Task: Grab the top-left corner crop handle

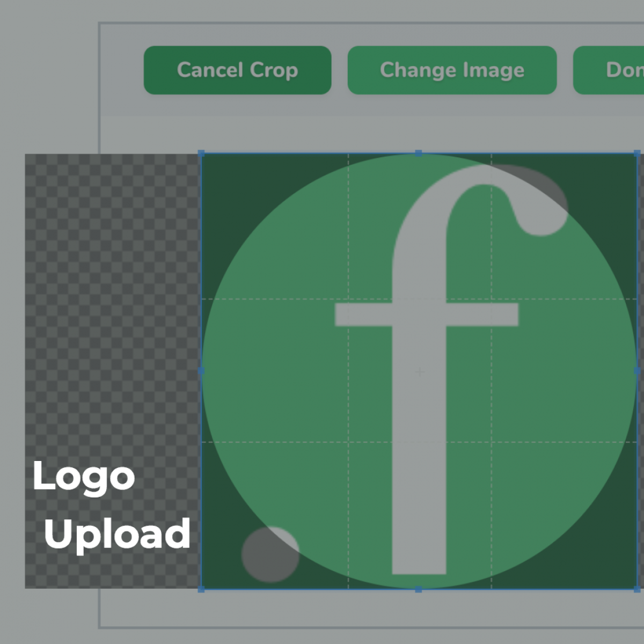Action: (201, 153)
